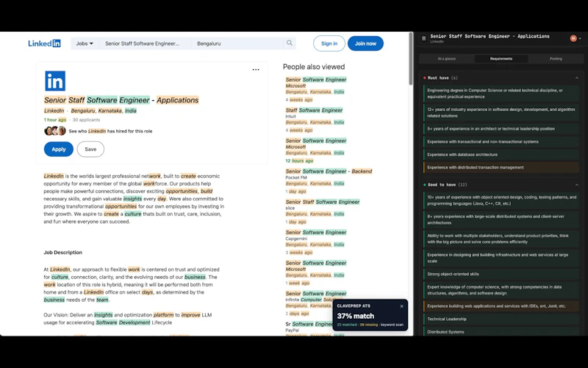
Task: Switch to the Posting tab
Action: tap(556, 59)
